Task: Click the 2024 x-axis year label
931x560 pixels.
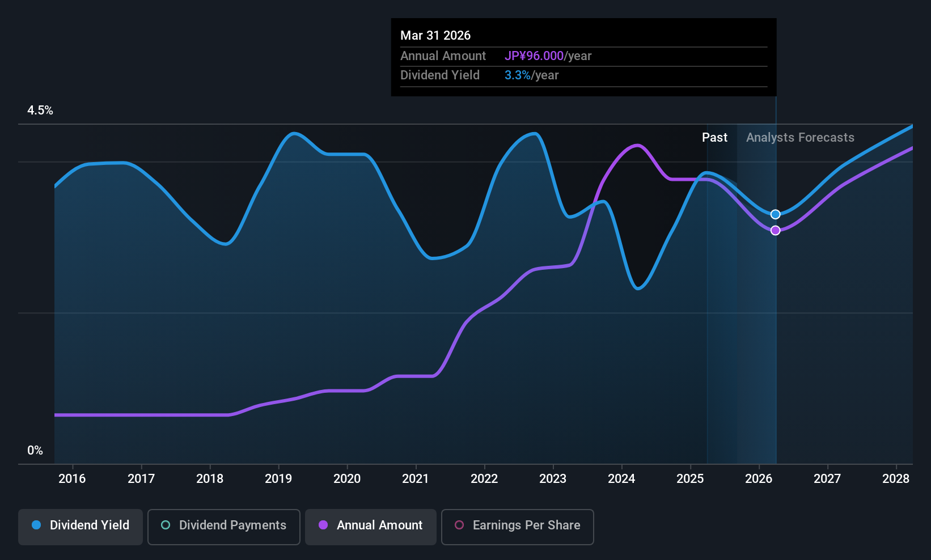Action: (x=621, y=478)
